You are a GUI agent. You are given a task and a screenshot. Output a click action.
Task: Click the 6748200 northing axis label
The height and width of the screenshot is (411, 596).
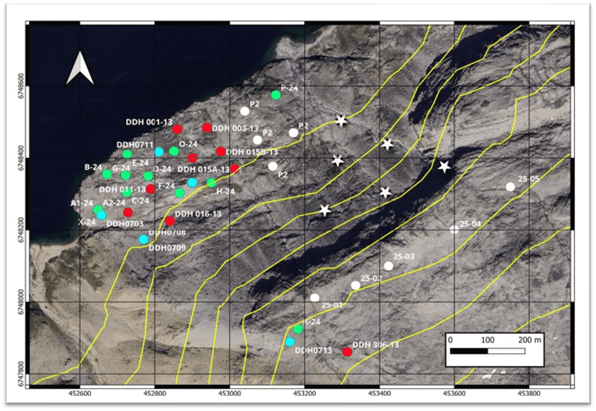[21, 230]
